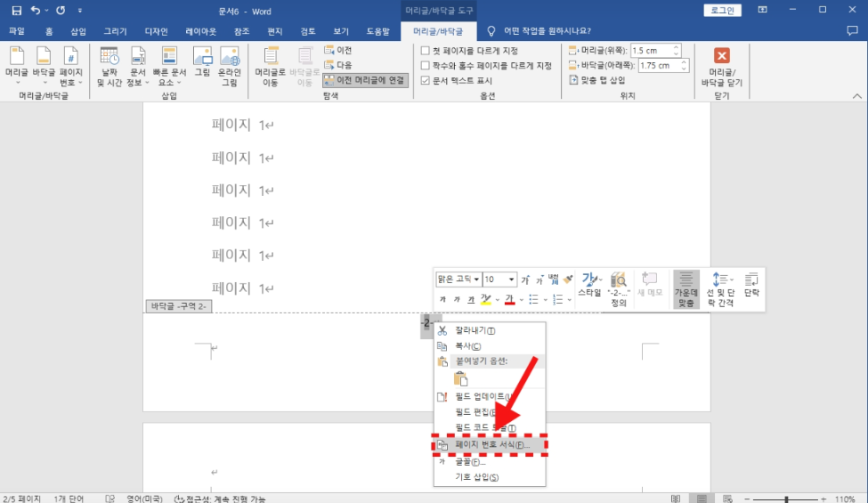Click yellow text highlight color button
The image size is (868, 503).
[486, 299]
